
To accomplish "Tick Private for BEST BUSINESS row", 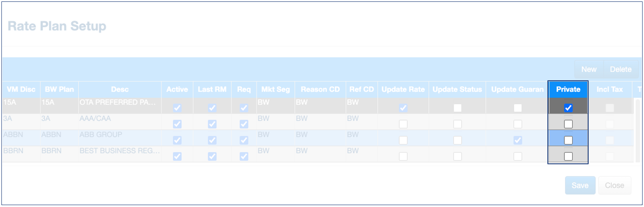I will tap(568, 156).
